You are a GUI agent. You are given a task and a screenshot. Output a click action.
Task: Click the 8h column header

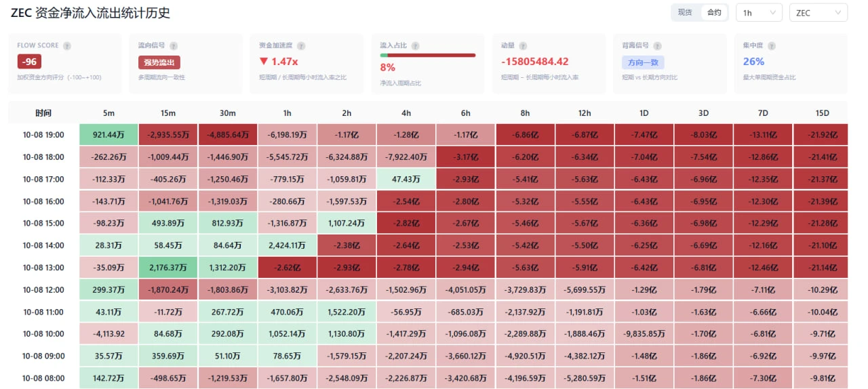coord(526,112)
